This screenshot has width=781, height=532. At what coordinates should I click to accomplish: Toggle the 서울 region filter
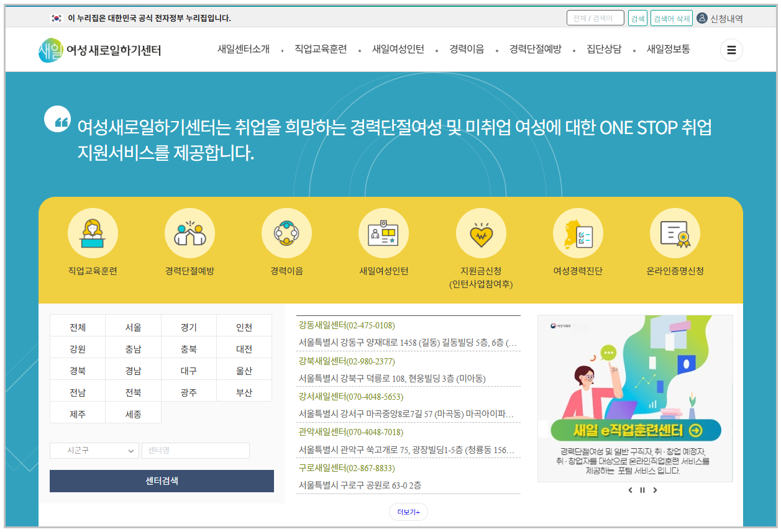click(133, 325)
